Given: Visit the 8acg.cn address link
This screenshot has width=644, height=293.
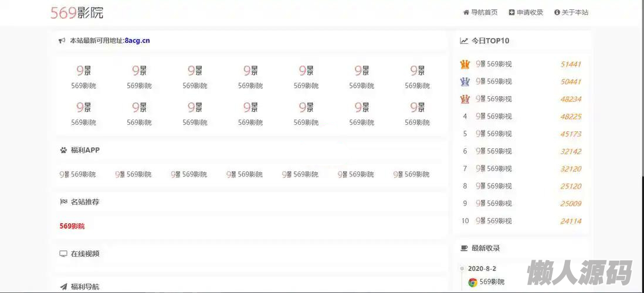Looking at the screenshot, I should click(x=137, y=40).
